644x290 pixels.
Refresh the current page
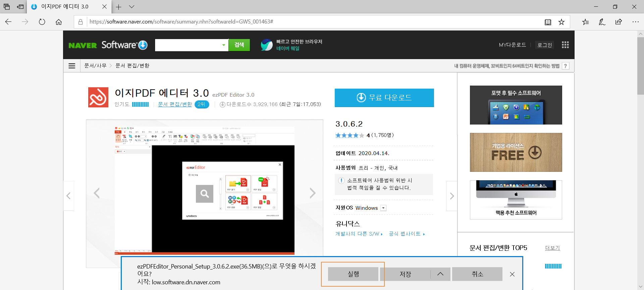[42, 22]
